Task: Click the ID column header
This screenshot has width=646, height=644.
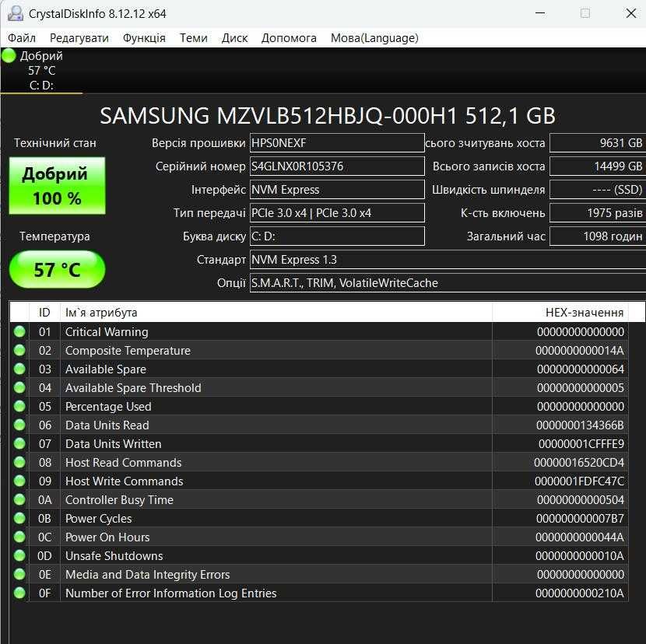Action: (44, 313)
